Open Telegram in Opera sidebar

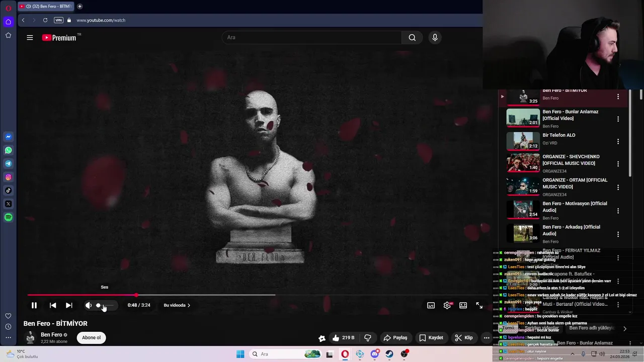[8, 163]
